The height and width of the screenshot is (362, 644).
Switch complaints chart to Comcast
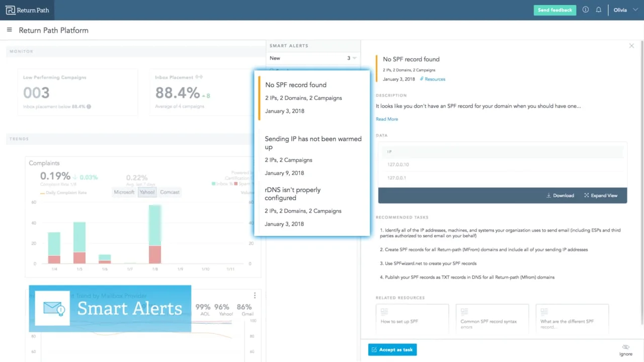[170, 192]
